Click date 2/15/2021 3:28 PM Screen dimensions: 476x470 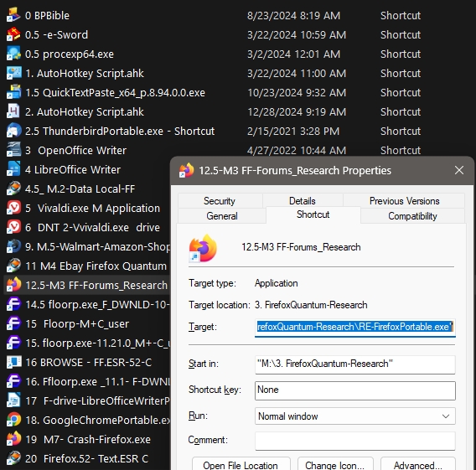[293, 131]
